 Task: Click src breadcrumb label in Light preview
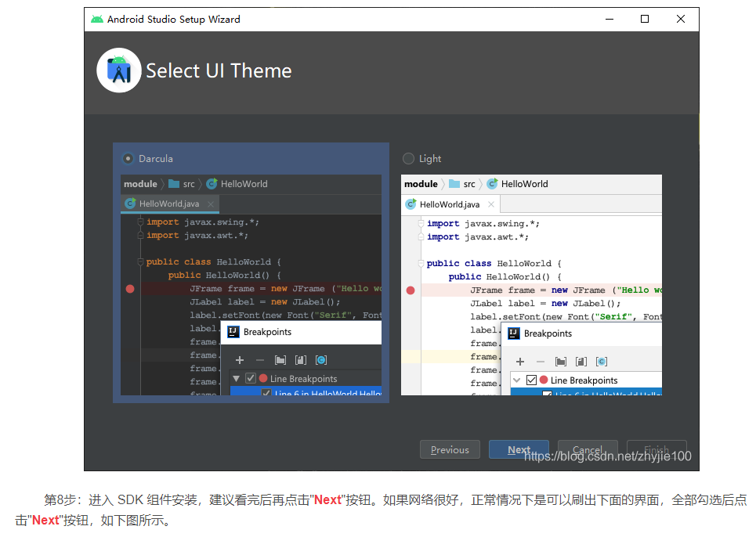click(x=469, y=185)
